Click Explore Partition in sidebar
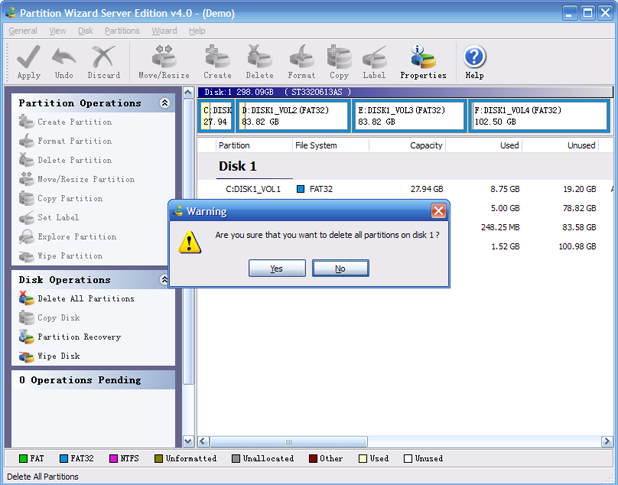The image size is (618, 485). point(68,236)
